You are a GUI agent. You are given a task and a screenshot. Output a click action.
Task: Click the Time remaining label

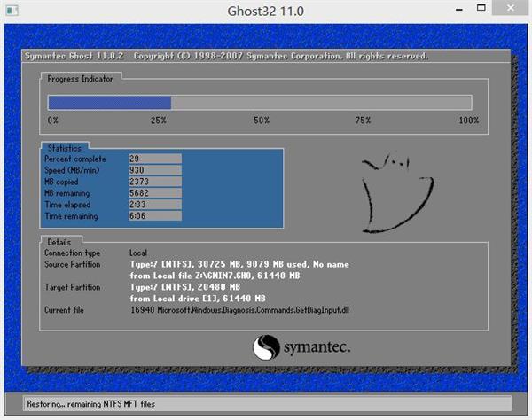tap(71, 216)
